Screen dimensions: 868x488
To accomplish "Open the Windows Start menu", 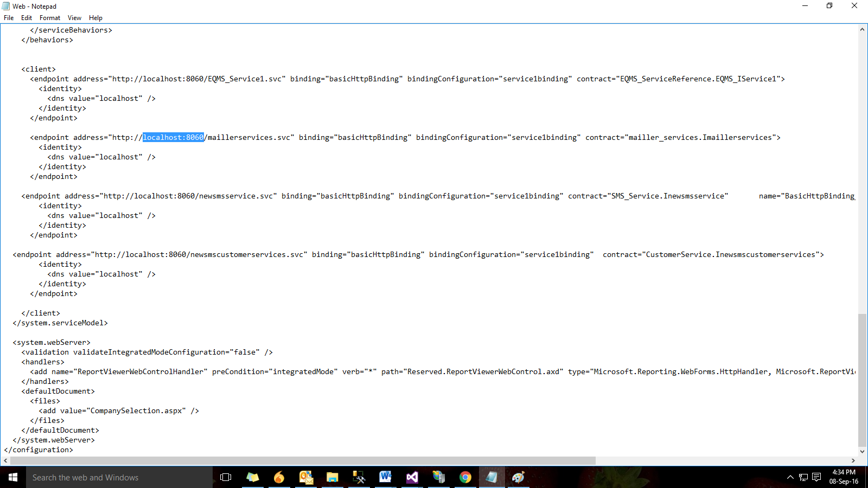I will tap(13, 477).
